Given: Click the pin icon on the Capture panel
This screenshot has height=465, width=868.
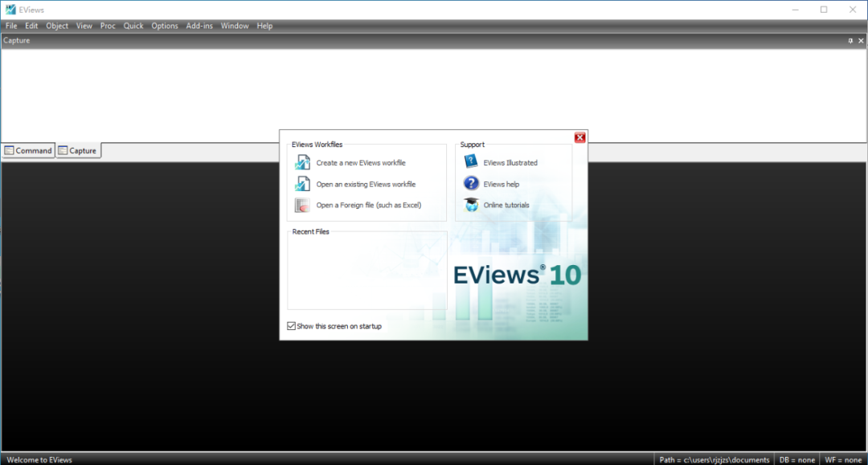Looking at the screenshot, I should [850, 41].
